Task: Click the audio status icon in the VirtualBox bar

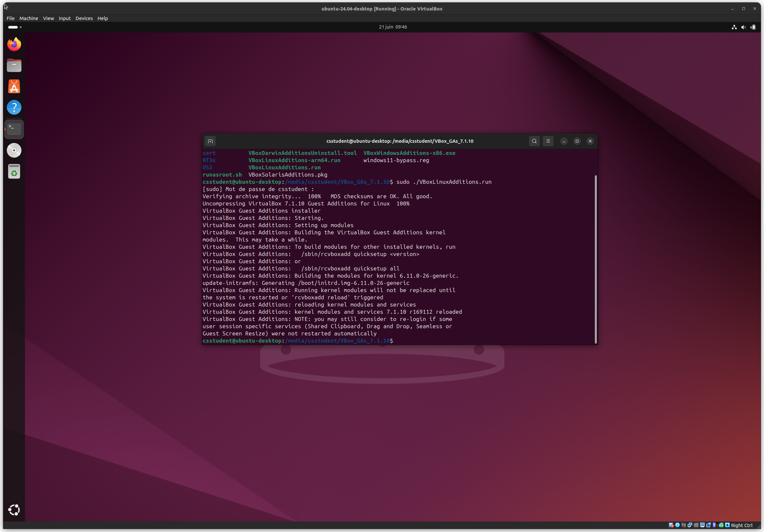Action: click(684, 525)
